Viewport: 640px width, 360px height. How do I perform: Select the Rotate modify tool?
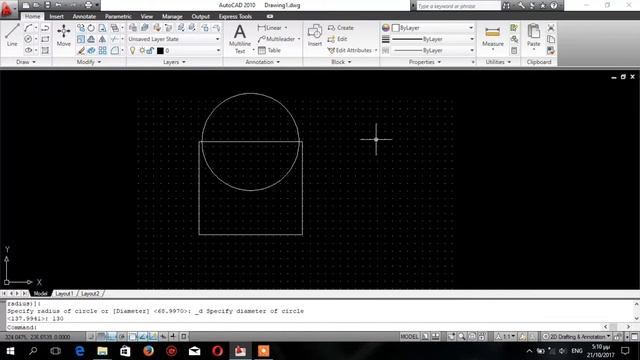[91, 28]
